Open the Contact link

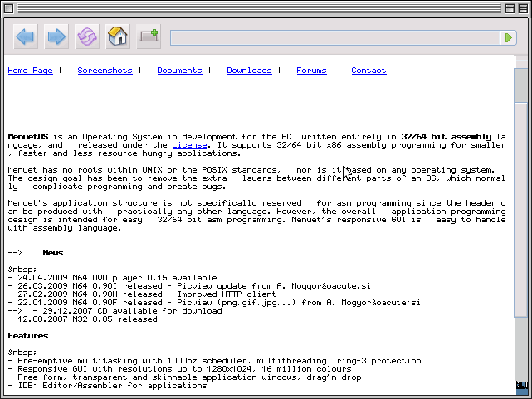pyautogui.click(x=368, y=71)
